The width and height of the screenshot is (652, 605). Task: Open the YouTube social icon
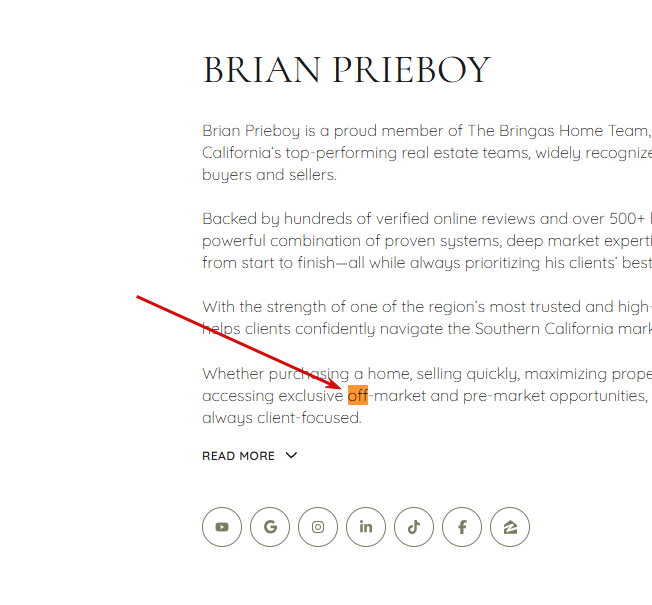(222, 527)
